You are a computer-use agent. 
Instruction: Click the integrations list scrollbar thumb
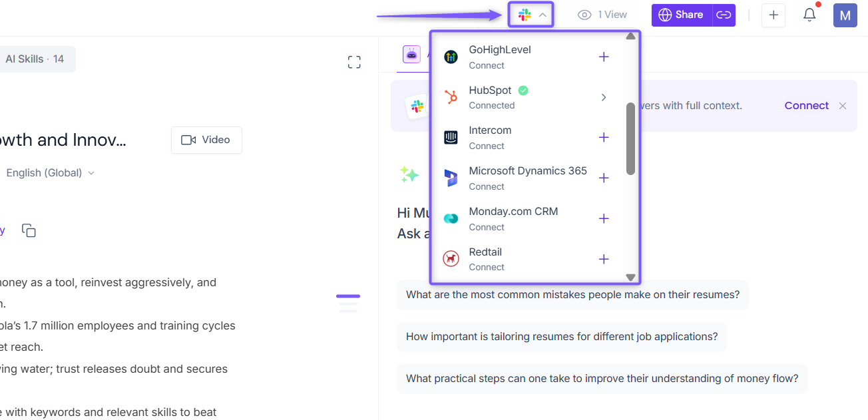coord(630,139)
